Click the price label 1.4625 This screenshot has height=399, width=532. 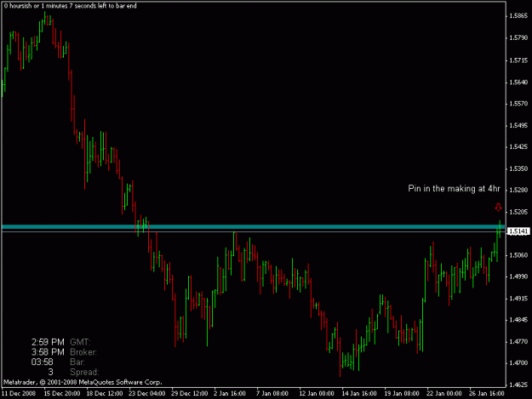[518, 385]
